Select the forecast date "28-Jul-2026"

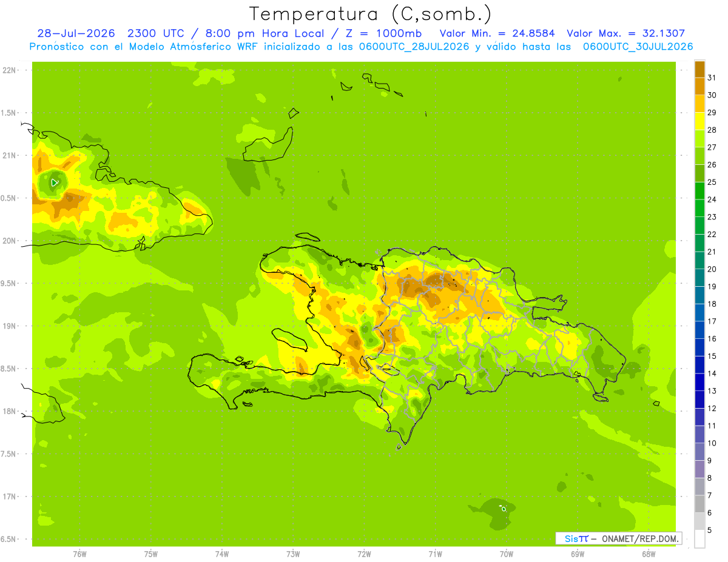[76, 33]
